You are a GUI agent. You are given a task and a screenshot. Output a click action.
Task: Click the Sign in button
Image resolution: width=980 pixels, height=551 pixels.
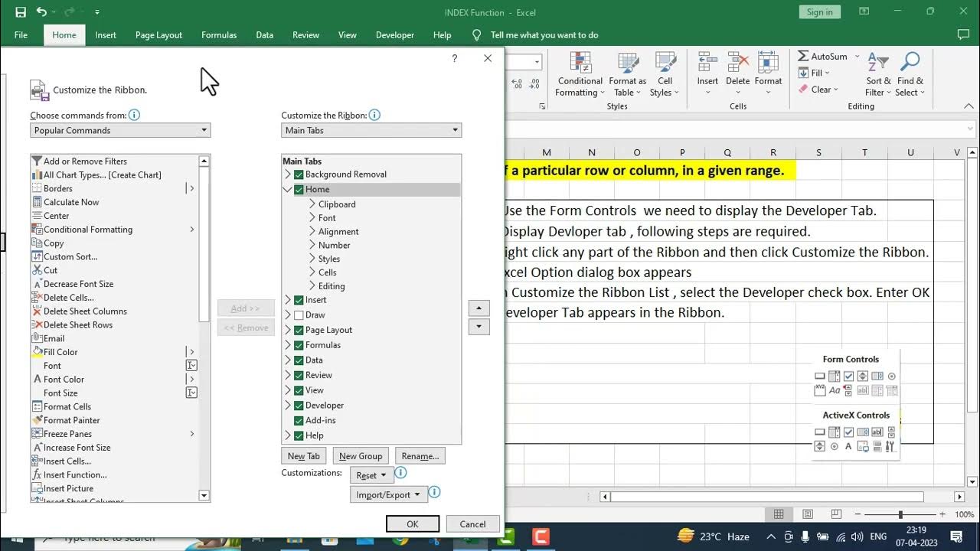tap(819, 11)
